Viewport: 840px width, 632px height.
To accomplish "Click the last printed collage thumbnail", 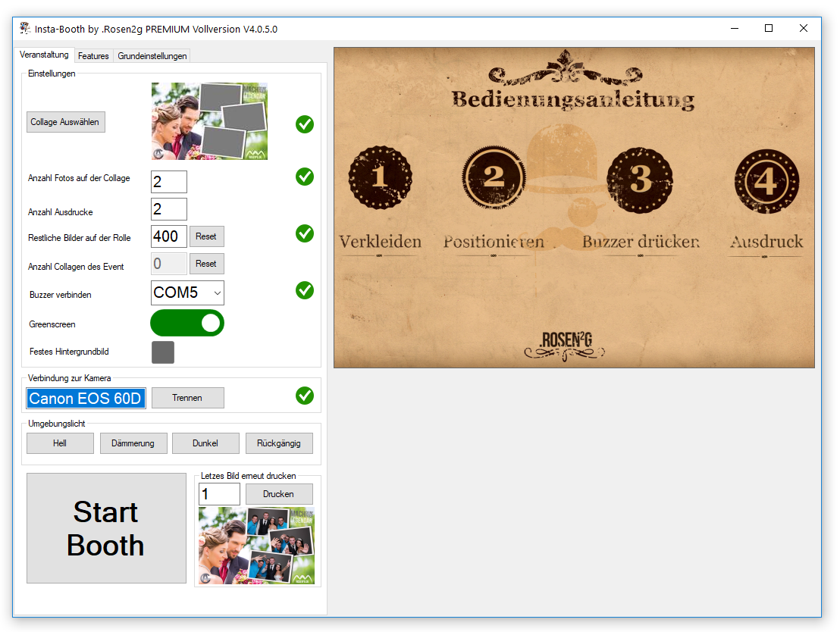I will [x=256, y=546].
